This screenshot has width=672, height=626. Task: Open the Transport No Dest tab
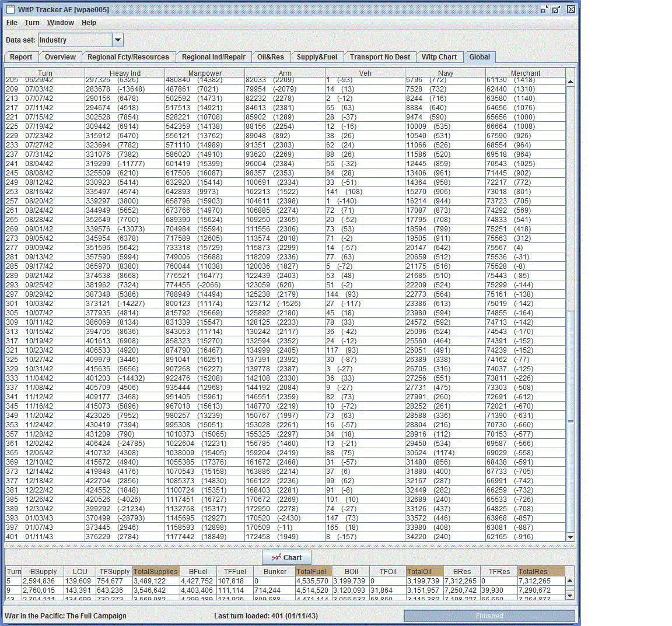tap(380, 57)
